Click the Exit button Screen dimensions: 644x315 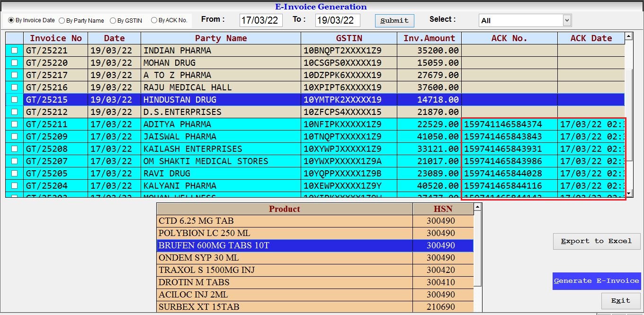[x=621, y=301]
